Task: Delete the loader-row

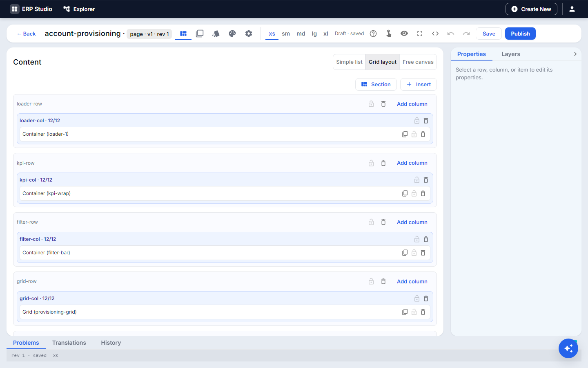Action: pos(383,104)
